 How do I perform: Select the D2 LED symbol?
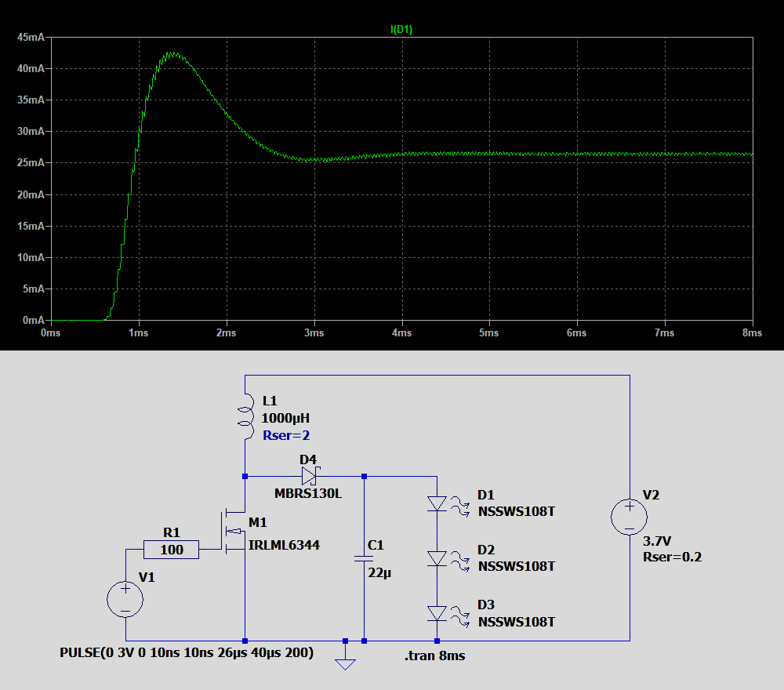pos(448,560)
